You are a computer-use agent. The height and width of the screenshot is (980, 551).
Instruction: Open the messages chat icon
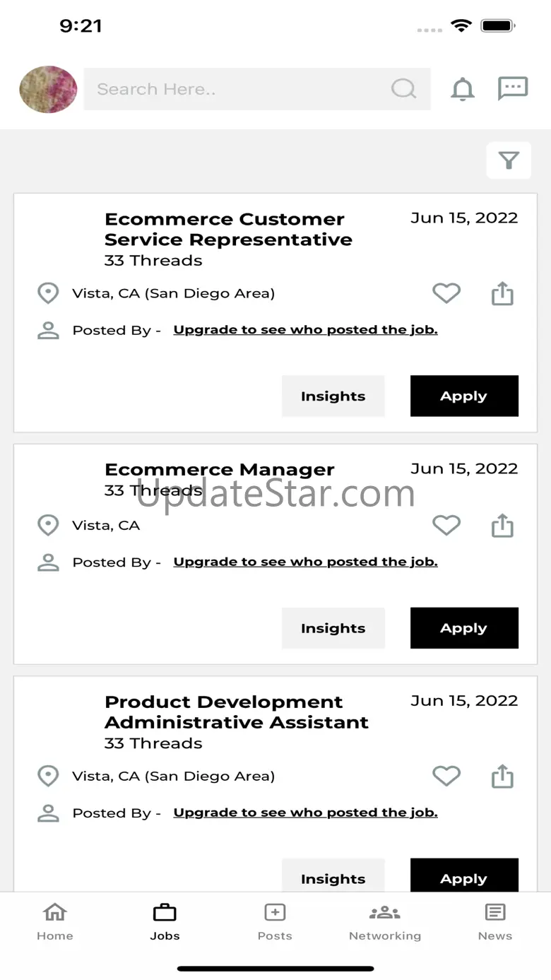513,89
